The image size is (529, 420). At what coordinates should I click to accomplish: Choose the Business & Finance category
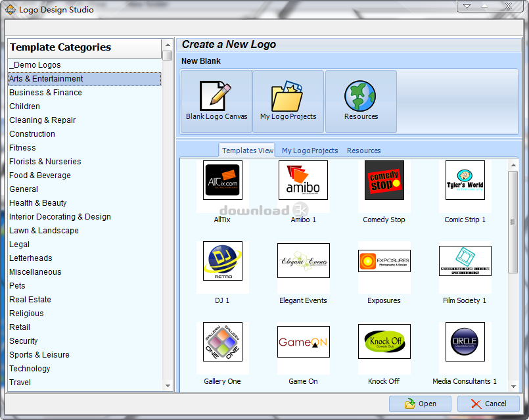(x=85, y=93)
